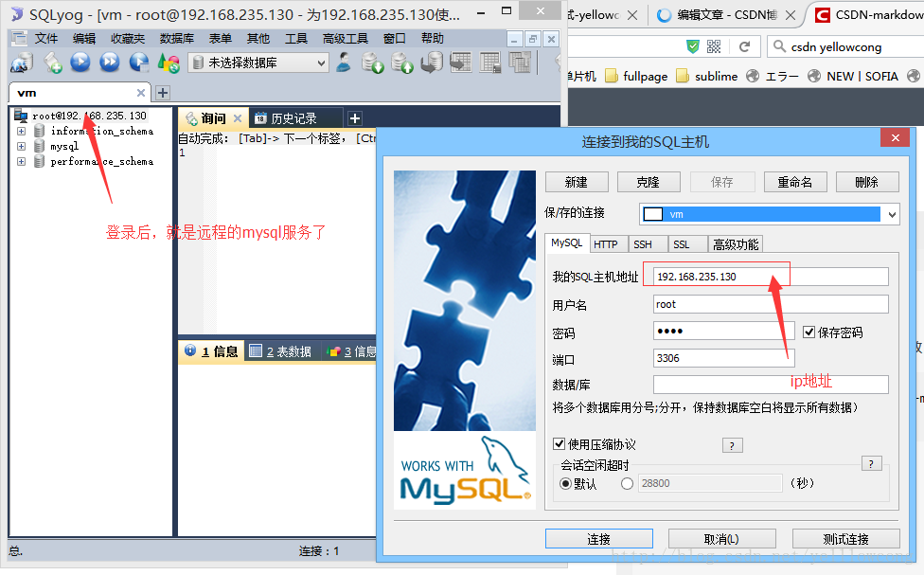Execute all queries with double-arrow icon
924x575 pixels.
(110, 62)
